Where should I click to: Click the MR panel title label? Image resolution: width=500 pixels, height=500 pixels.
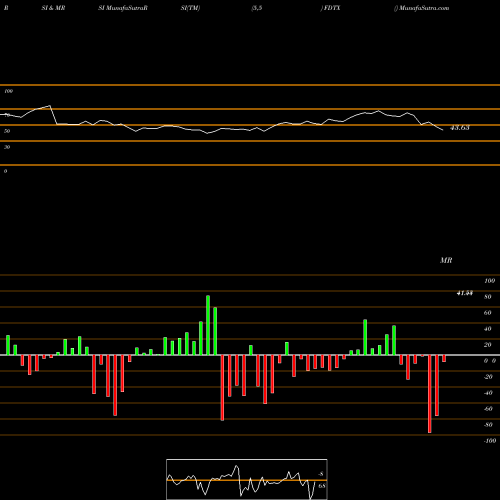click(x=446, y=260)
